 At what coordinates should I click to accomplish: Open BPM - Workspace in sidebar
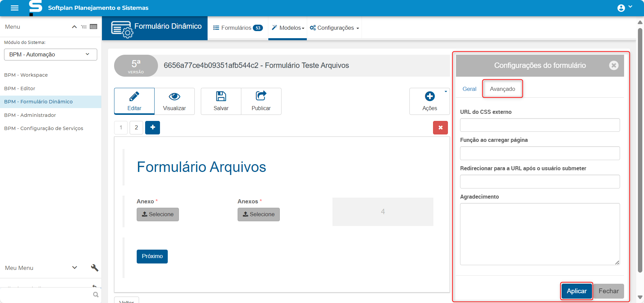click(26, 75)
